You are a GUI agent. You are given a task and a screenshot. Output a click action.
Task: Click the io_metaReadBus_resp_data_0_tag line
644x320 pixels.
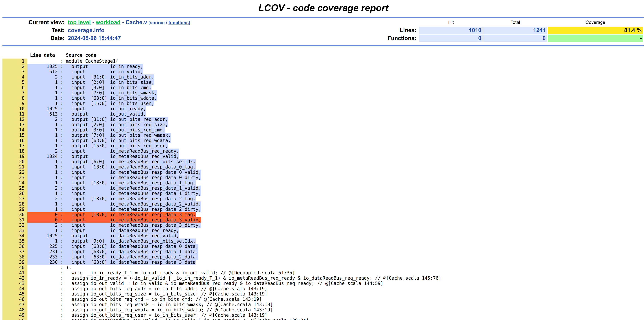[133, 167]
